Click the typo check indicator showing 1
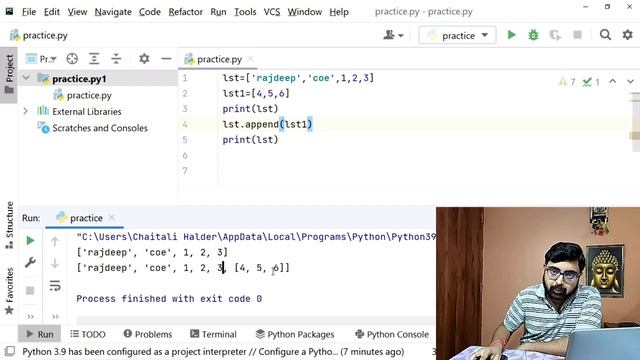This screenshot has height=360, width=640. tap(591, 82)
